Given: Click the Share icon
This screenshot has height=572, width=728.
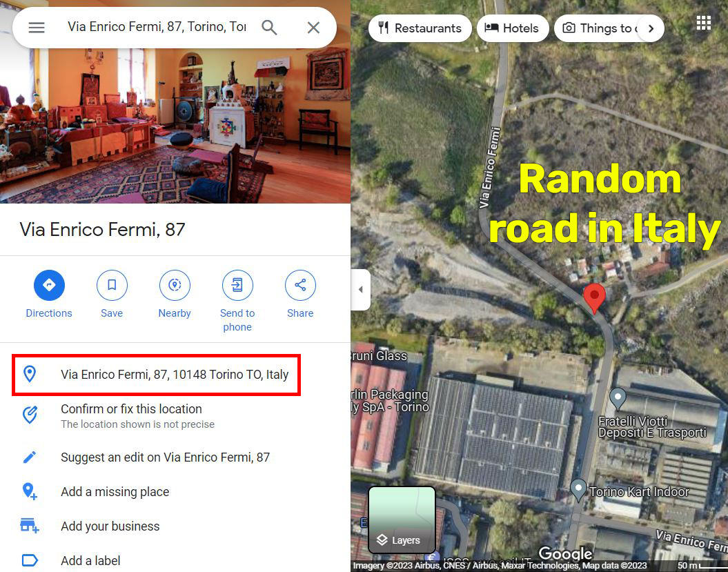Looking at the screenshot, I should 300,285.
